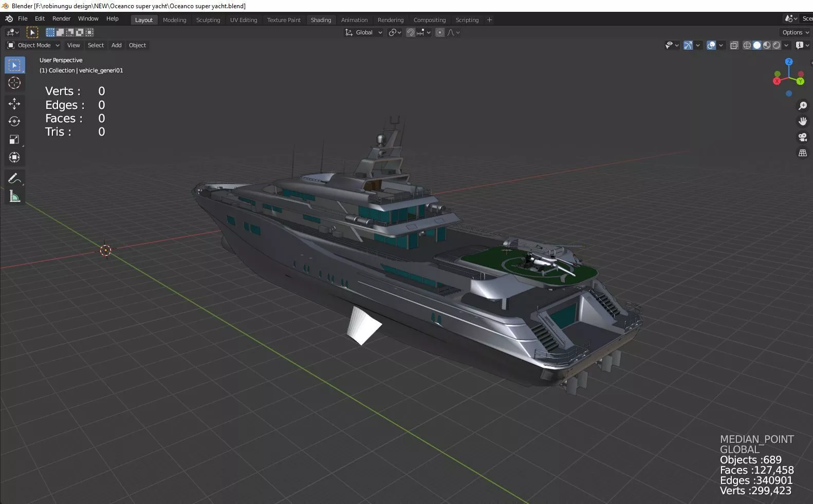Open the Help menu
813x504 pixels.
112,18
